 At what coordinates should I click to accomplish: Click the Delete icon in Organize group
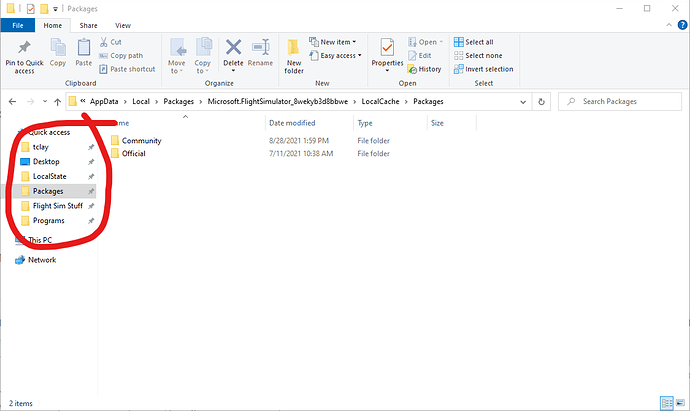pos(233,50)
